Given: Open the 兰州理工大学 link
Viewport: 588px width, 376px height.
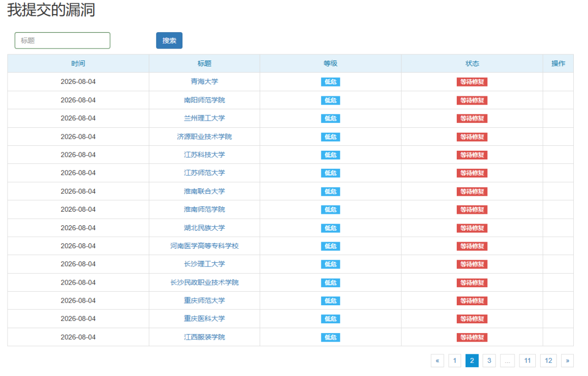Looking at the screenshot, I should tap(204, 118).
